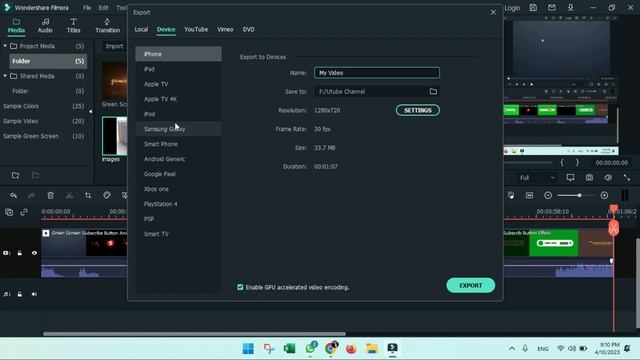Screen dimensions: 640x360
Task: Open WhatsApp from the Windows taskbar
Action: click(311, 348)
